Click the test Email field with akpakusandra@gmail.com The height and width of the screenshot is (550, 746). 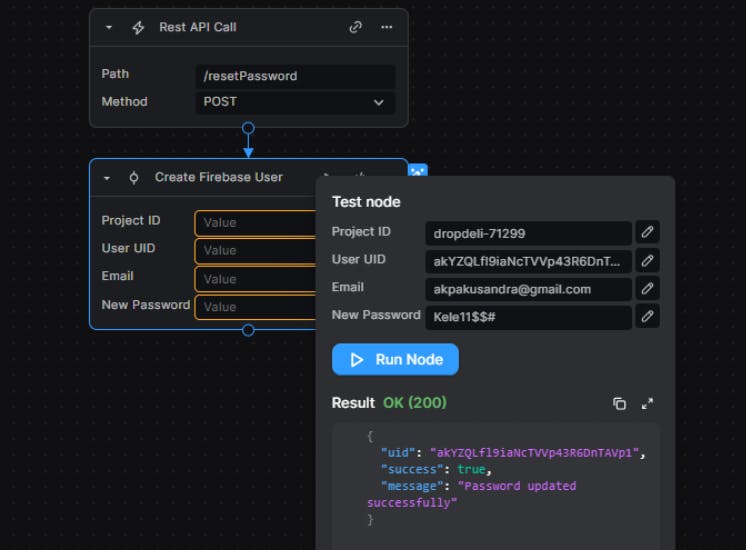pos(527,289)
